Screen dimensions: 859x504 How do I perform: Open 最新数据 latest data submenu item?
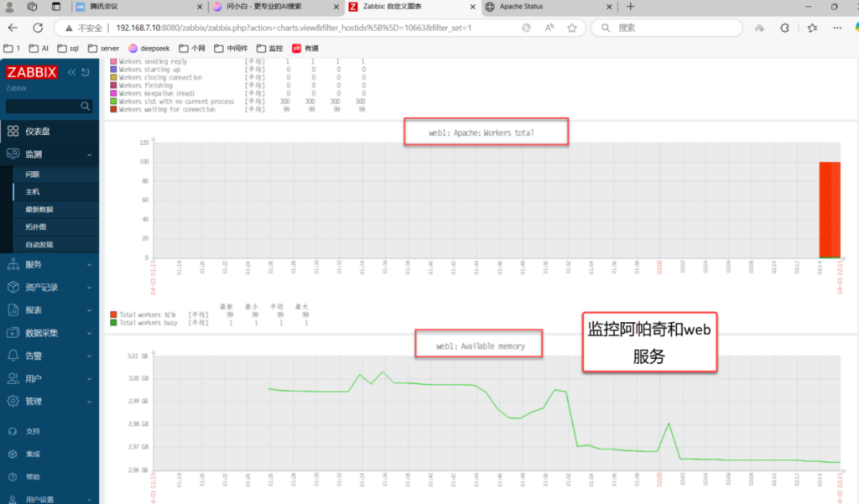pyautogui.click(x=39, y=209)
